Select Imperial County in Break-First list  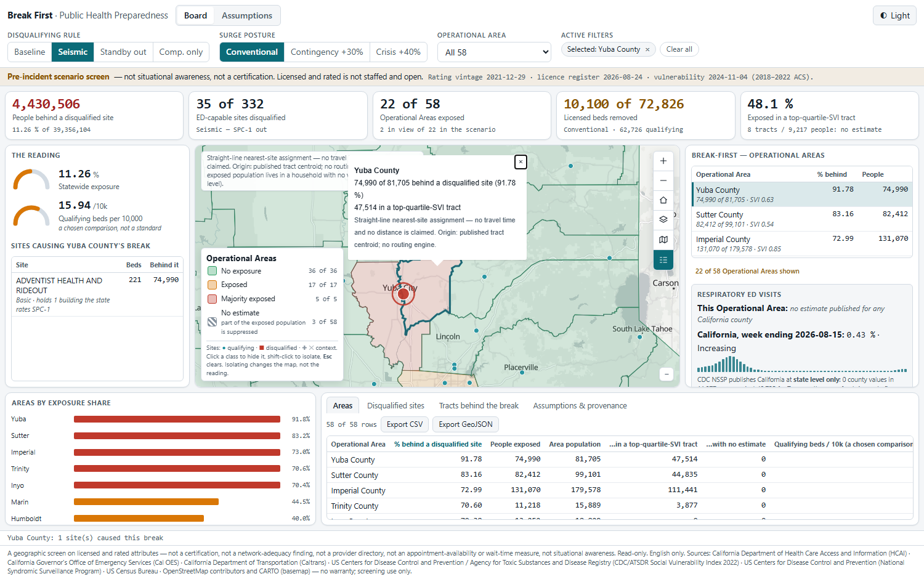click(802, 243)
